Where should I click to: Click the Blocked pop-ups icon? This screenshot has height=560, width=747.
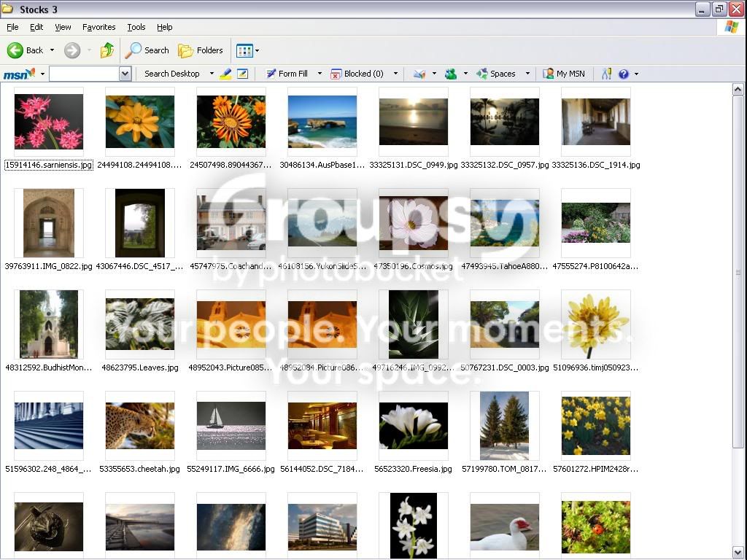tap(336, 74)
